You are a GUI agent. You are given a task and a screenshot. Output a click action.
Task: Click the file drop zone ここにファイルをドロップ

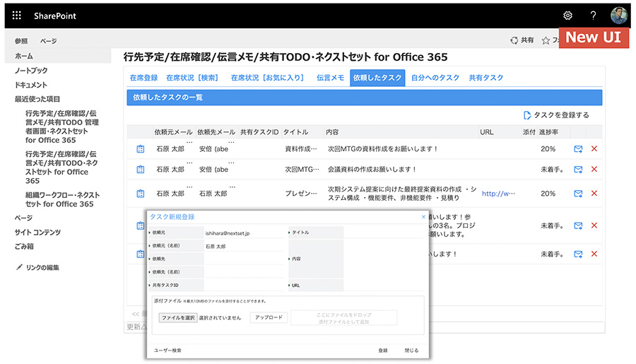(344, 318)
